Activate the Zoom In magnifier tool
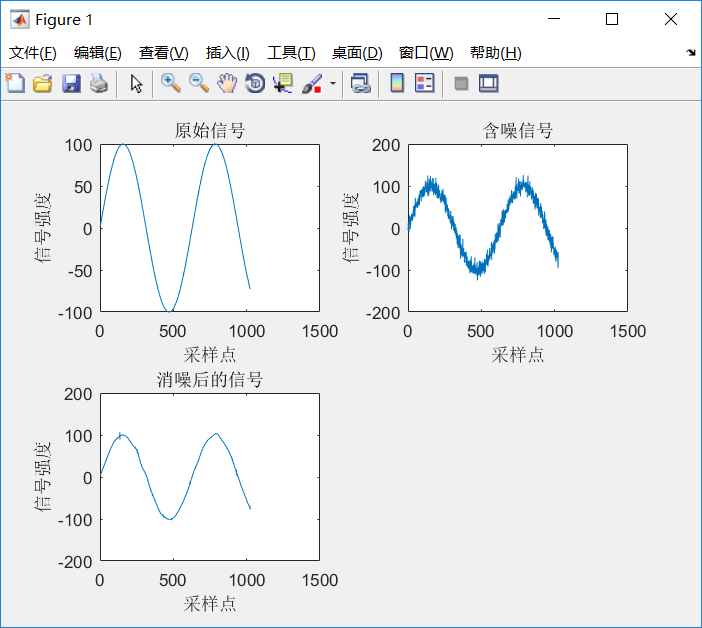The image size is (702, 628). tap(171, 84)
